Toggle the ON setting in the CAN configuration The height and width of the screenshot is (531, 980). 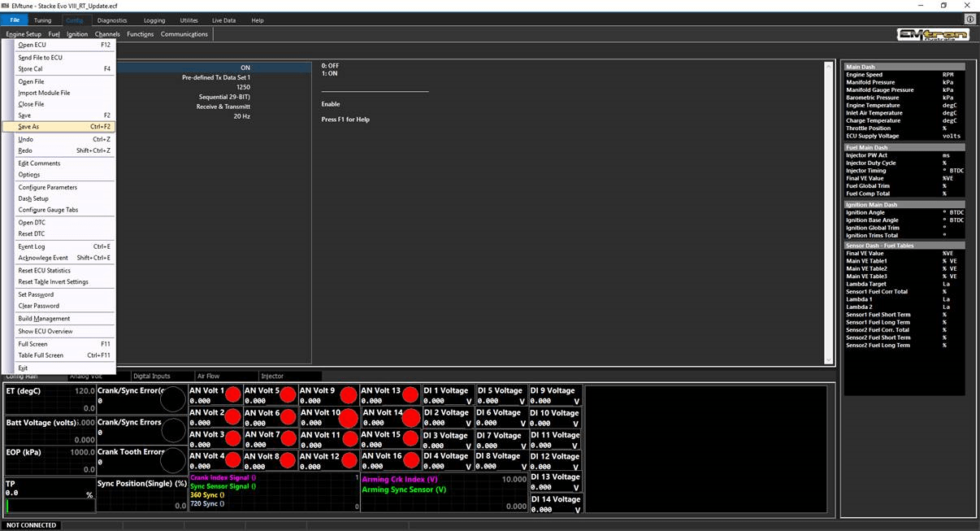(x=245, y=67)
